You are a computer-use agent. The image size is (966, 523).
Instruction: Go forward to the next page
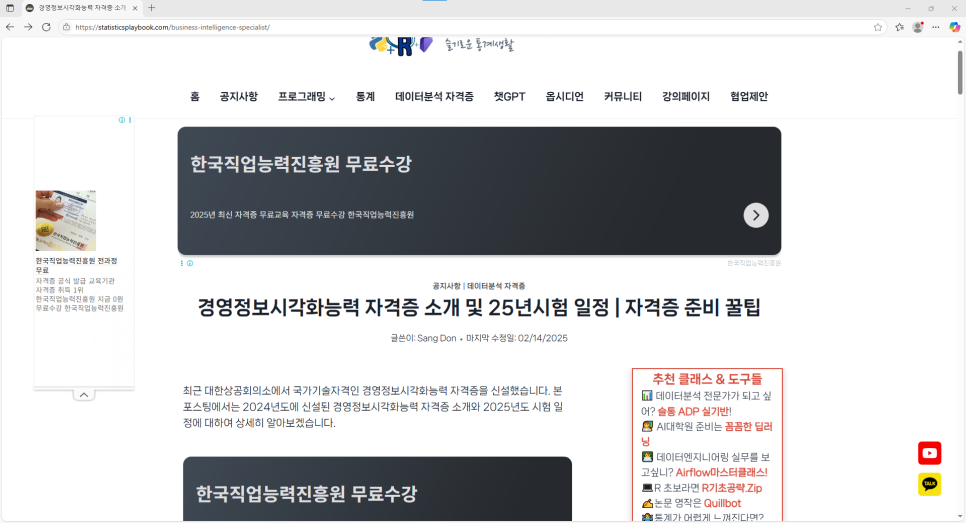click(28, 27)
